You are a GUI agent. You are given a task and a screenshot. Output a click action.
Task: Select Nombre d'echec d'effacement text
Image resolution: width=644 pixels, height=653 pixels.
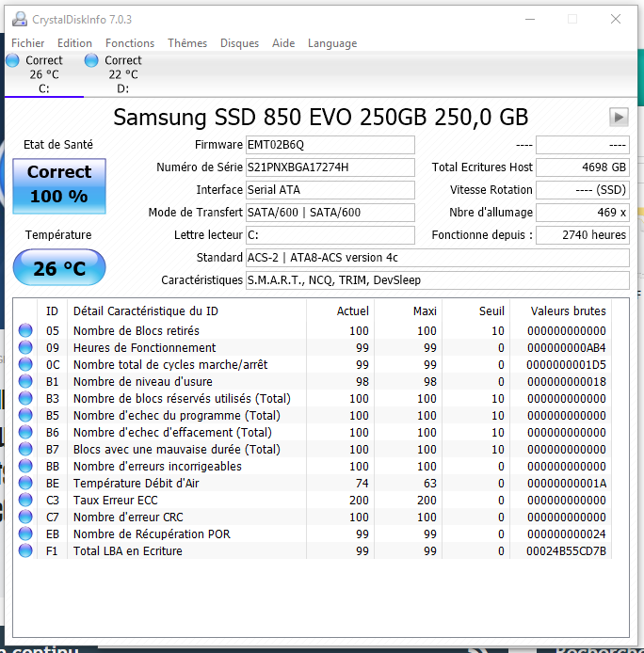pos(172,432)
